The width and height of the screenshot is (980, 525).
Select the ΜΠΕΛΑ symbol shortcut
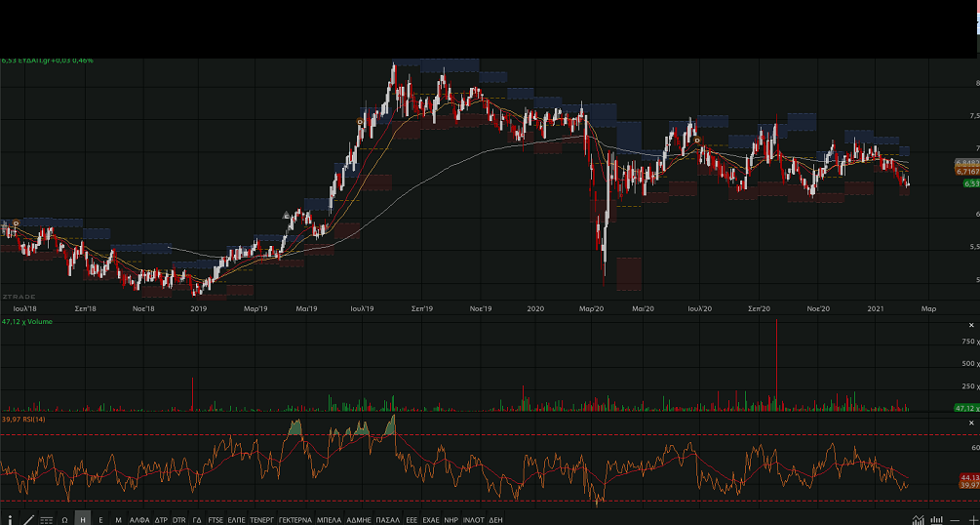(329, 520)
